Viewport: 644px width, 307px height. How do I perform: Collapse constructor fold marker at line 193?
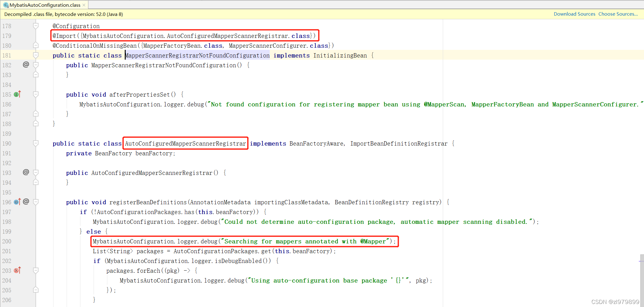tap(36, 173)
